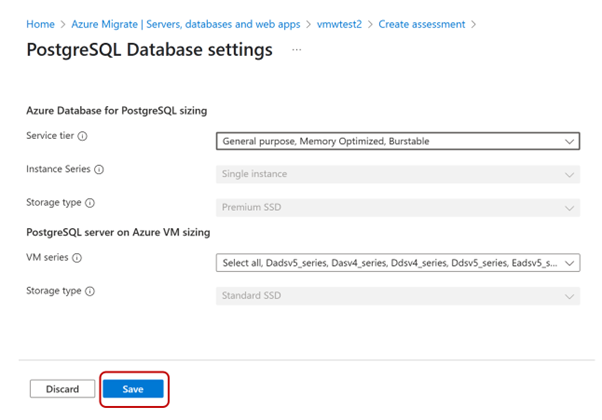602x420 pixels.
Task: Discard the settings changes
Action: pyautogui.click(x=60, y=389)
